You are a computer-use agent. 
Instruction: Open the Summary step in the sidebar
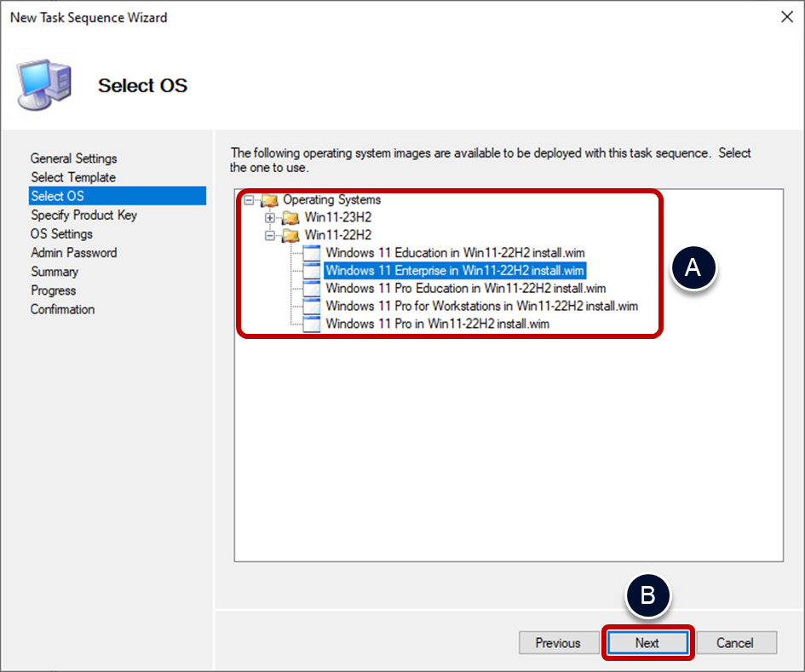click(55, 271)
